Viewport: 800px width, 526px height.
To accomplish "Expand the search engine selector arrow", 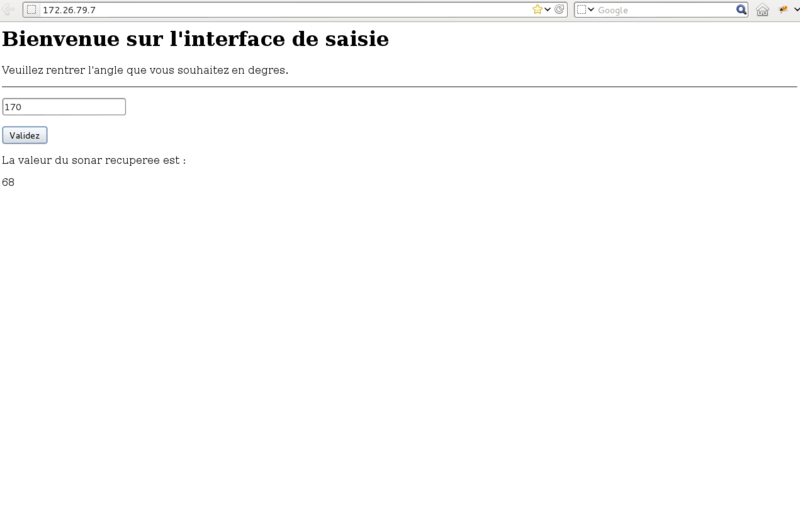I will click(591, 10).
